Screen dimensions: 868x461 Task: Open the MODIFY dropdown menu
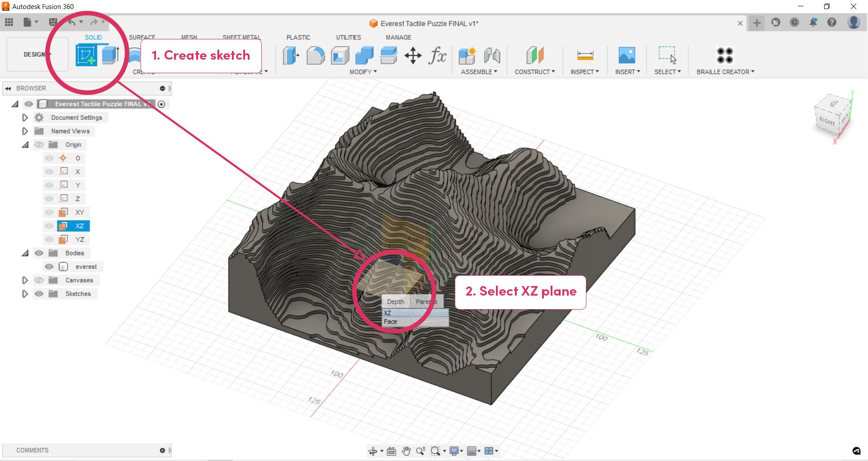(363, 72)
